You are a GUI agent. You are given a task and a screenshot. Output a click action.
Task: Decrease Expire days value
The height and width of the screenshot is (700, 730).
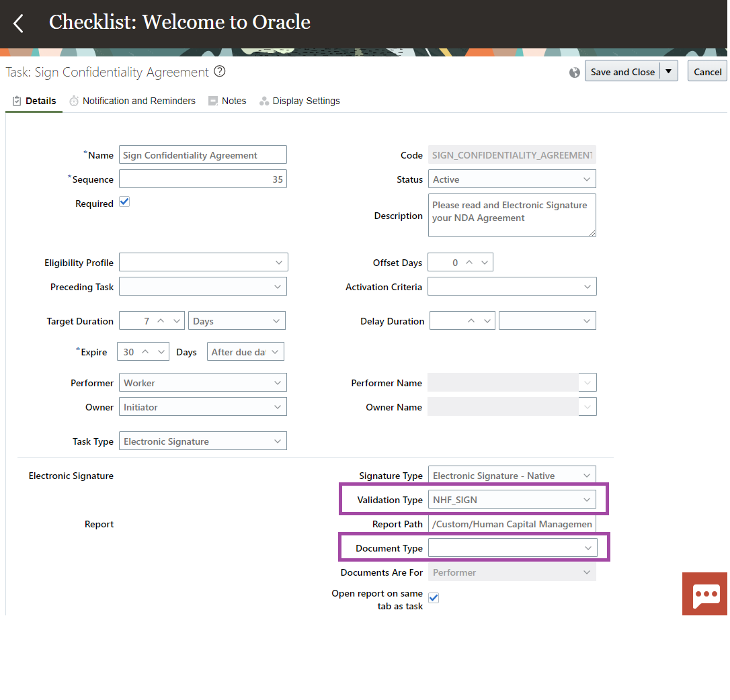pos(161,352)
